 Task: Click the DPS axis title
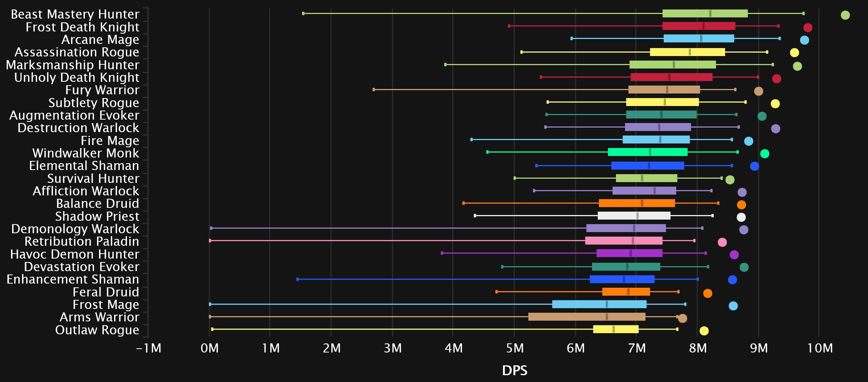[x=514, y=370]
